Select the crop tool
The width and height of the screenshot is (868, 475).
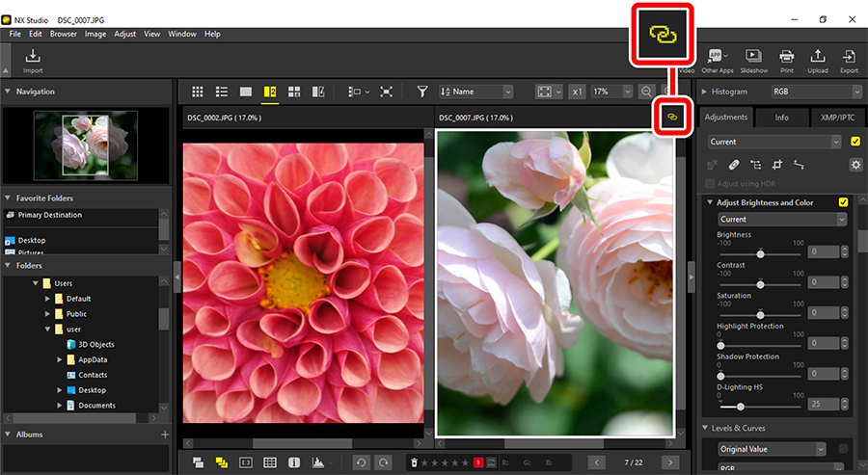pyautogui.click(x=777, y=165)
